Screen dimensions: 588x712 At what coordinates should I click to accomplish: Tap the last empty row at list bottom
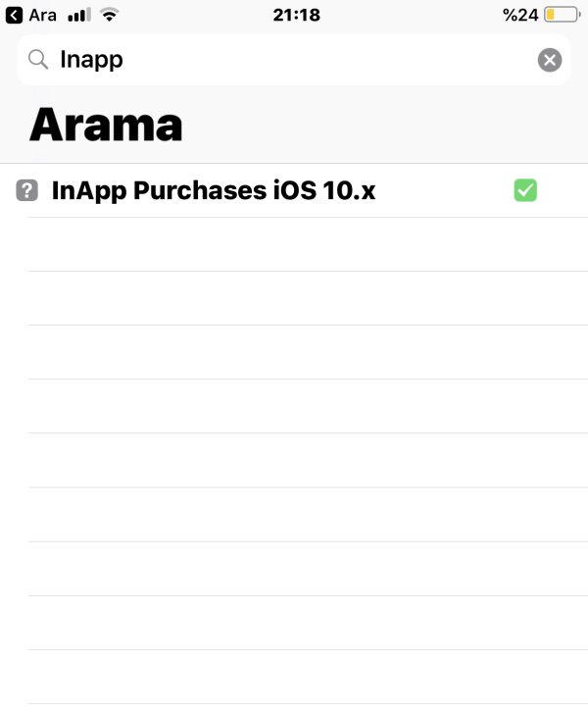(x=294, y=677)
